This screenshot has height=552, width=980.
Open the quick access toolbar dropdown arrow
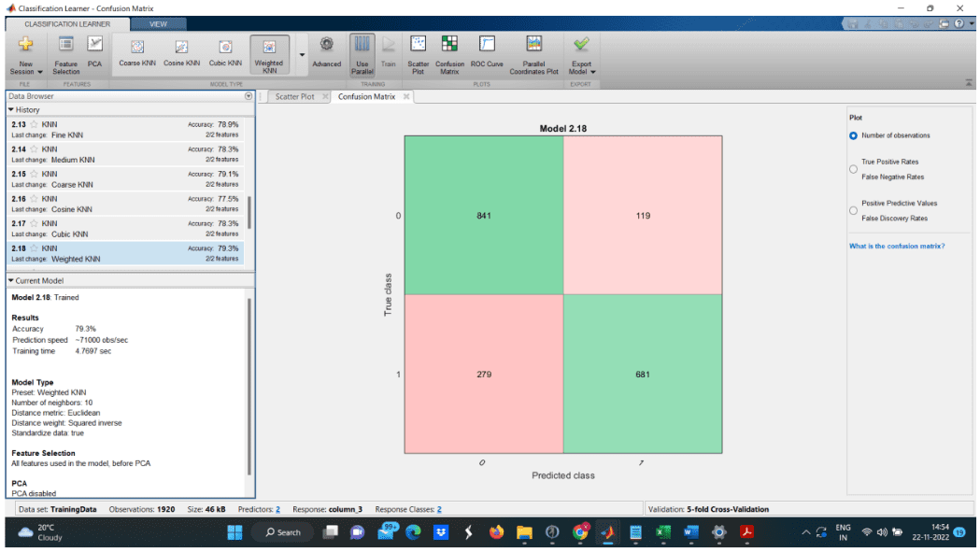972,23
